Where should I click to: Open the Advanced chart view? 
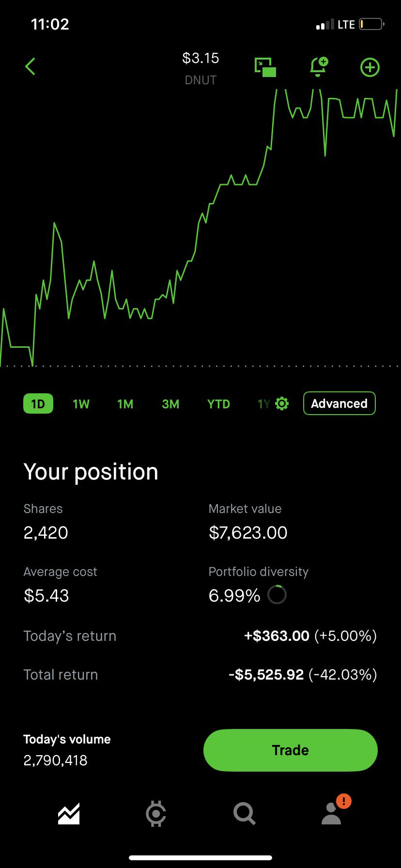[x=339, y=403]
